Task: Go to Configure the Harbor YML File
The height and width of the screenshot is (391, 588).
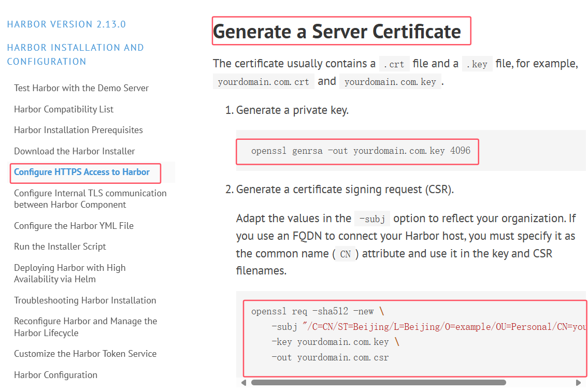Action: click(x=74, y=226)
